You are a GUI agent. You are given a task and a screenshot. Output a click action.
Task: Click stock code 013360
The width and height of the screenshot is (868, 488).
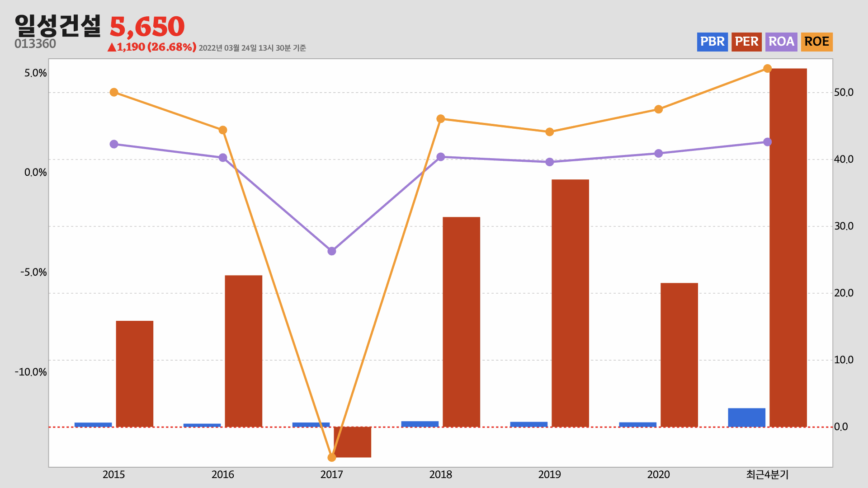point(35,44)
